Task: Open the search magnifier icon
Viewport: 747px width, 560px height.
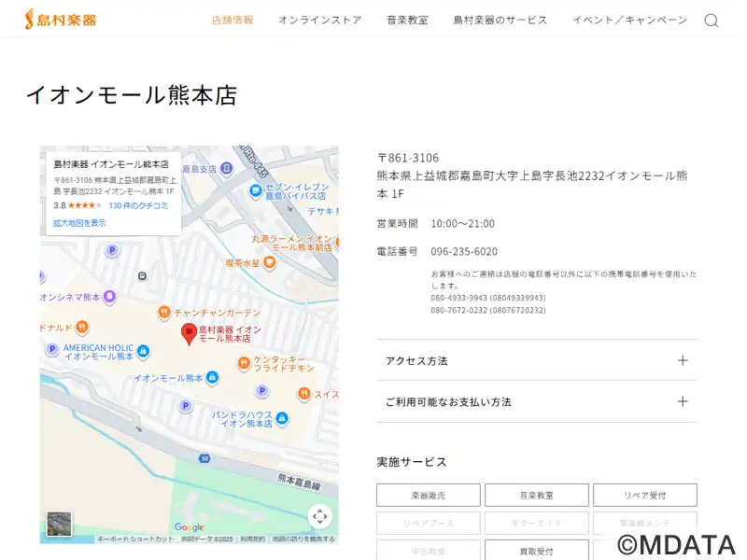Action: pos(711,21)
